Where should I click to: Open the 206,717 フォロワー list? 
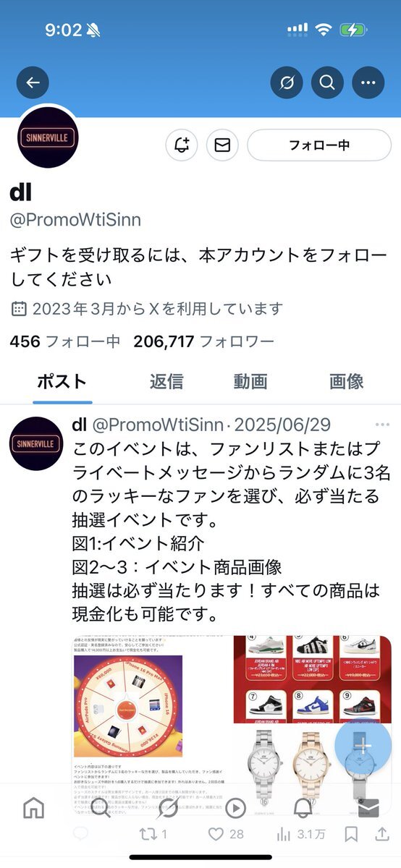pyautogui.click(x=203, y=341)
